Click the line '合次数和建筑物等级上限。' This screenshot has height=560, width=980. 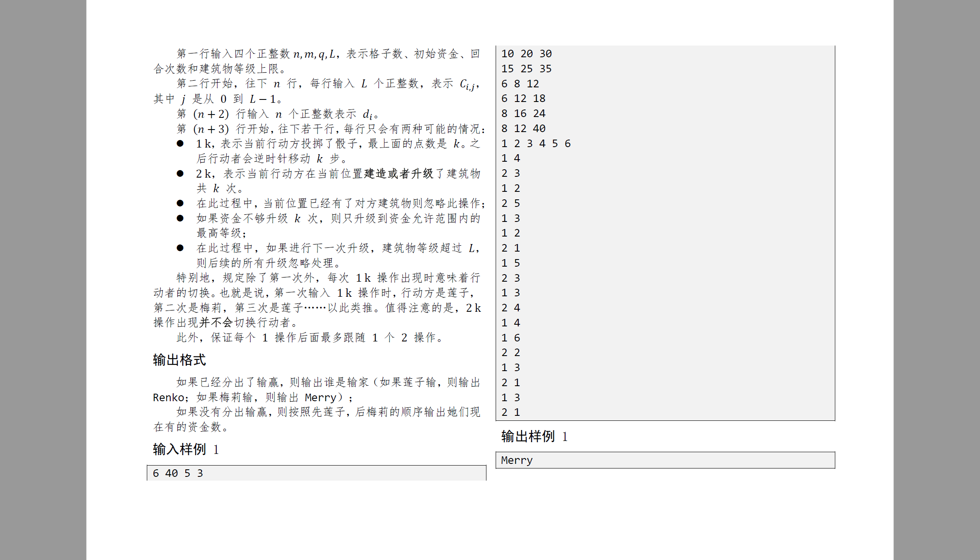(220, 69)
